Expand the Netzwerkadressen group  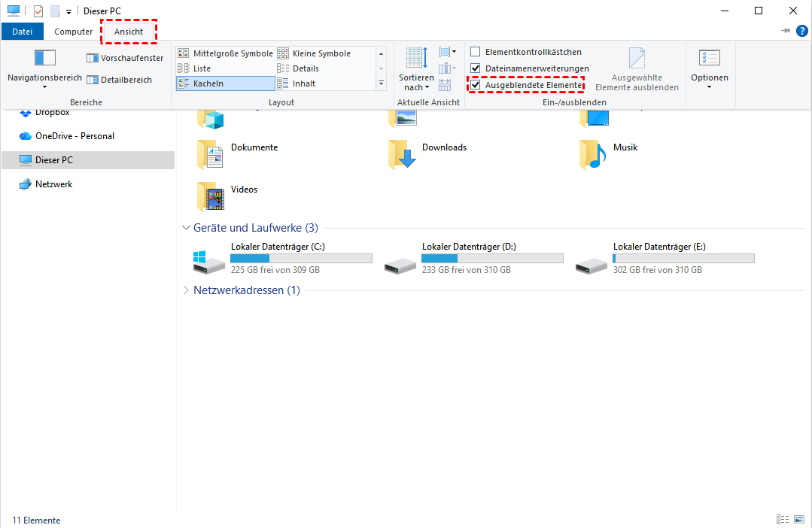tap(187, 290)
